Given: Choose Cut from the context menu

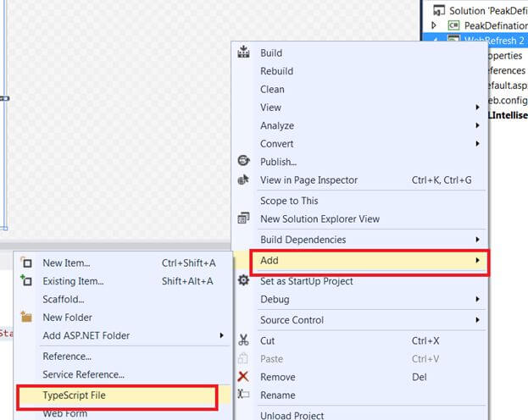Looking at the screenshot, I should point(360,340).
